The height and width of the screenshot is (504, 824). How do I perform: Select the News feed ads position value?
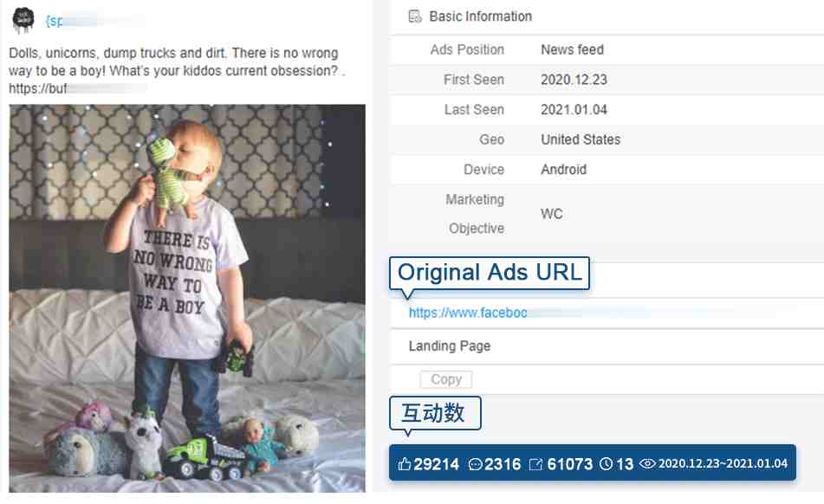572,50
